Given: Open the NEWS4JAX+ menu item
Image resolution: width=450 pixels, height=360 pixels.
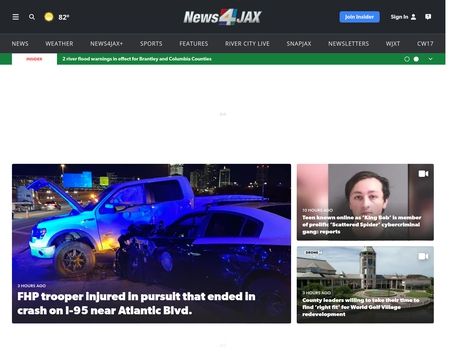Looking at the screenshot, I should tap(107, 44).
